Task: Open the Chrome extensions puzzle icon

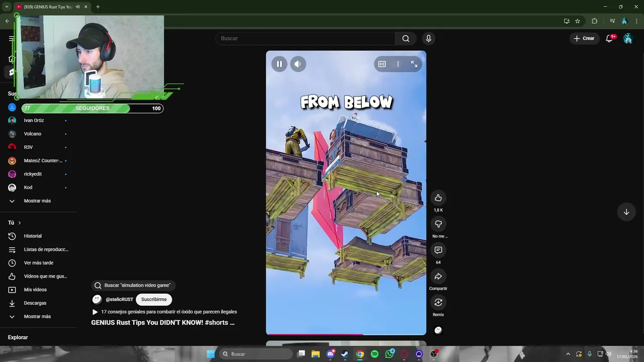Action: 594,21
